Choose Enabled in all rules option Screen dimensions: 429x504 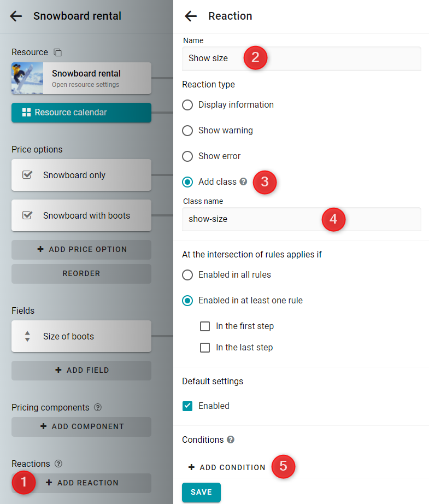click(187, 275)
